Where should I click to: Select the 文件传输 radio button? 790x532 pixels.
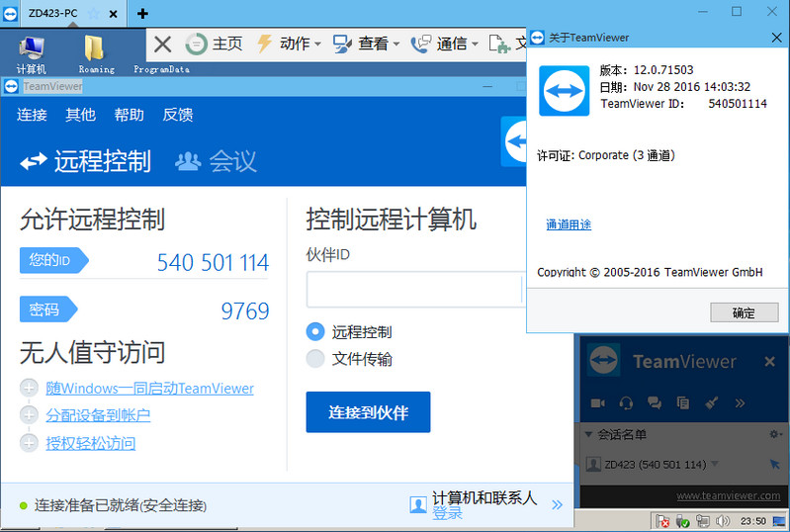[315, 359]
